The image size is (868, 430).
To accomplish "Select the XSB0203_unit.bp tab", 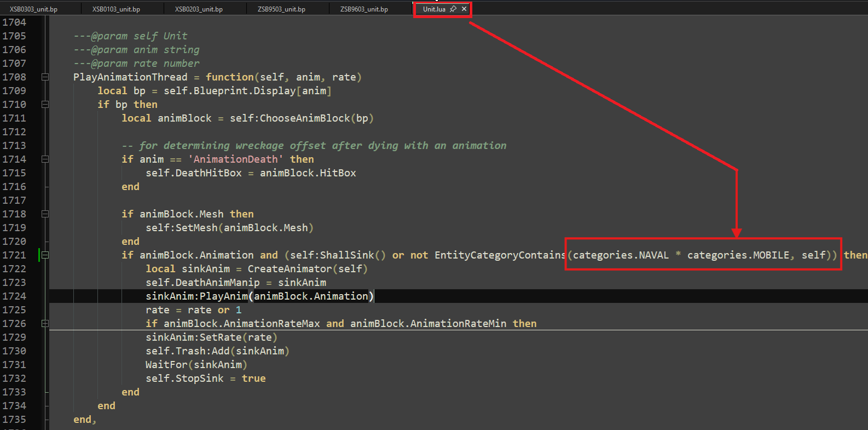I will point(199,9).
